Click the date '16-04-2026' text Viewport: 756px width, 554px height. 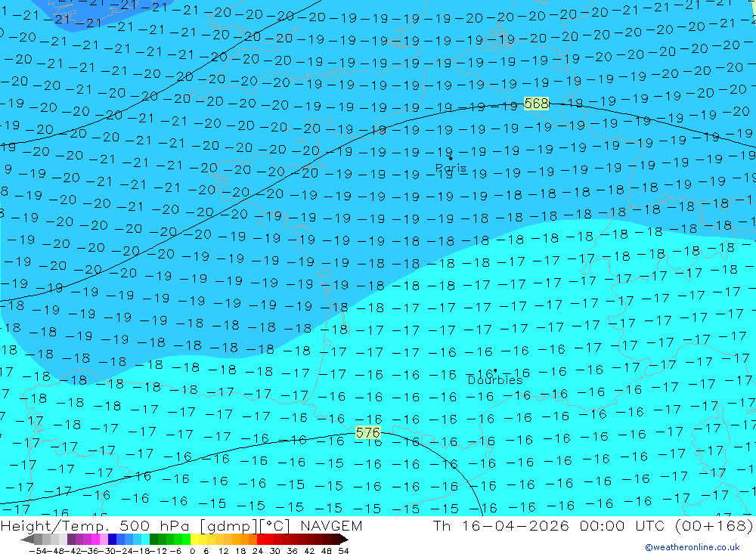tap(516, 525)
